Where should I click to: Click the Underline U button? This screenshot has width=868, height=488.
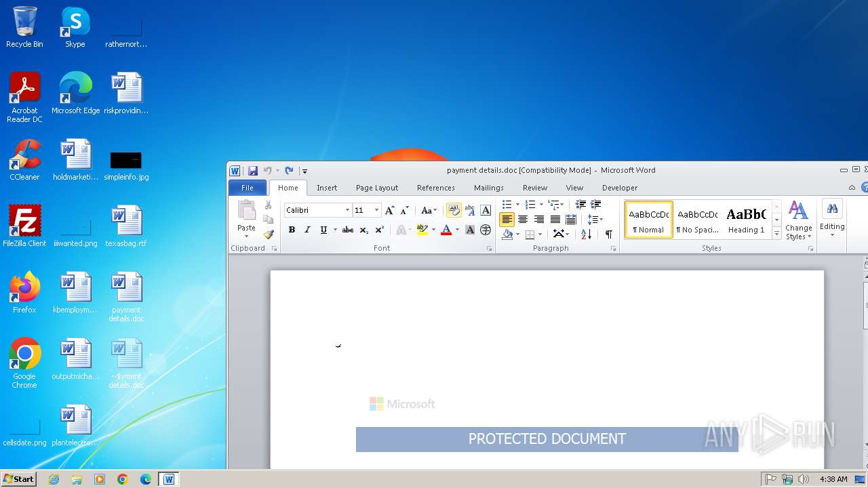(x=323, y=230)
